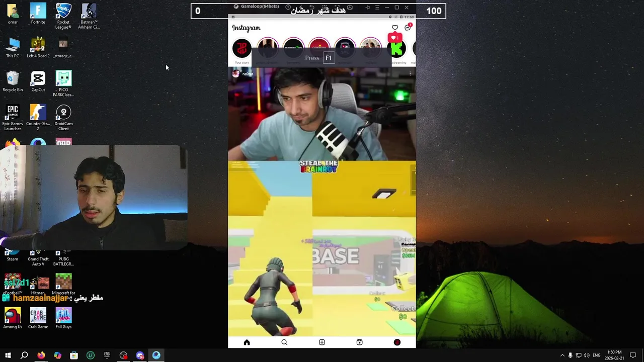The image size is (644, 362).
Task: Open volume control in system tray
Action: click(x=586, y=355)
